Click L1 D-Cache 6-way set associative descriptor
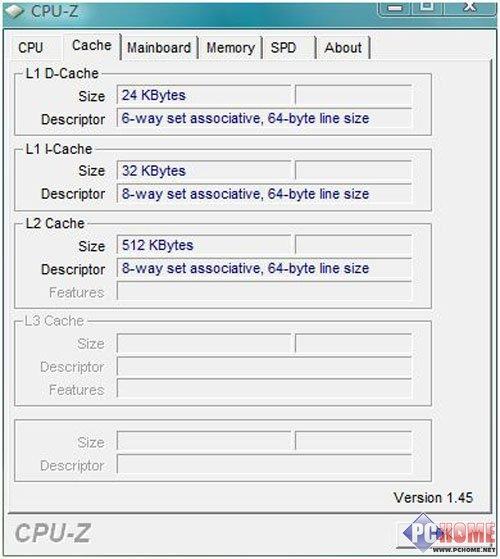Image resolution: width=500 pixels, height=559 pixels. click(264, 118)
